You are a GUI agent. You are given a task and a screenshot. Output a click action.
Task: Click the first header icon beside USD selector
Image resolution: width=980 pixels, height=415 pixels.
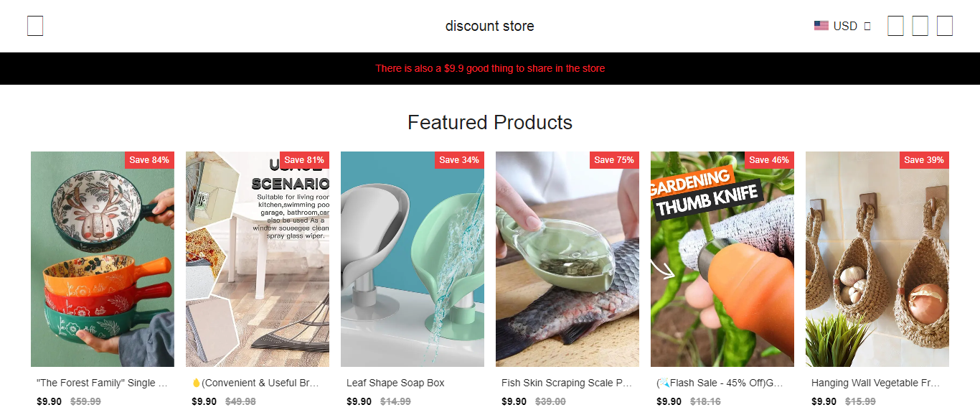(895, 26)
